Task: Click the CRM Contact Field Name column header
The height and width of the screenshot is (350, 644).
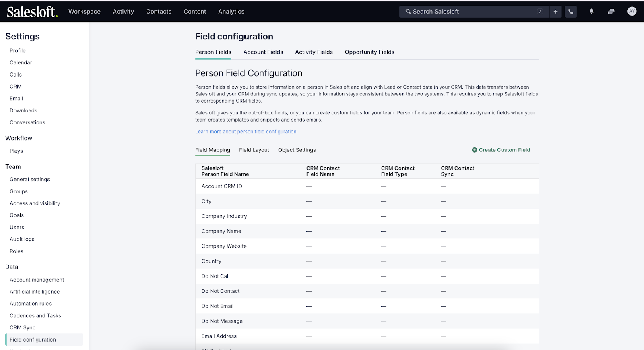Action: (323, 171)
